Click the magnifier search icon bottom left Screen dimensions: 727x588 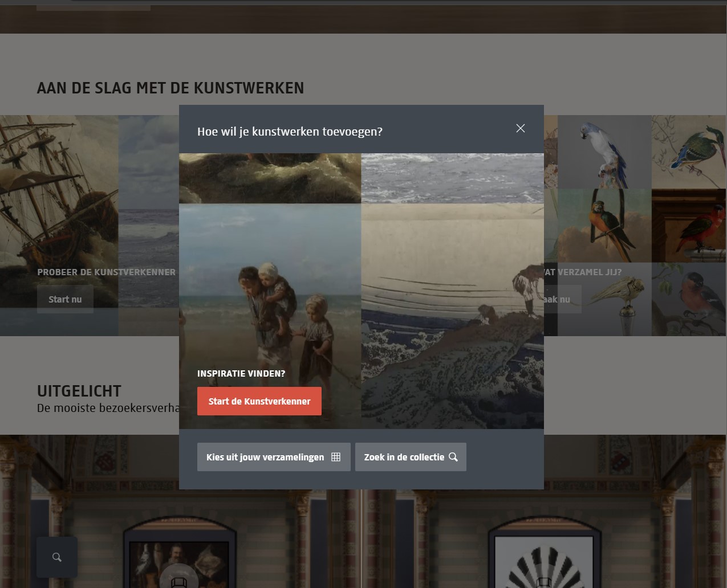[x=57, y=557]
